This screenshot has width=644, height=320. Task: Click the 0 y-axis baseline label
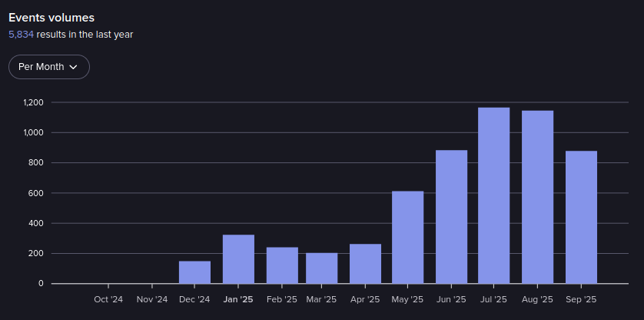point(41,284)
